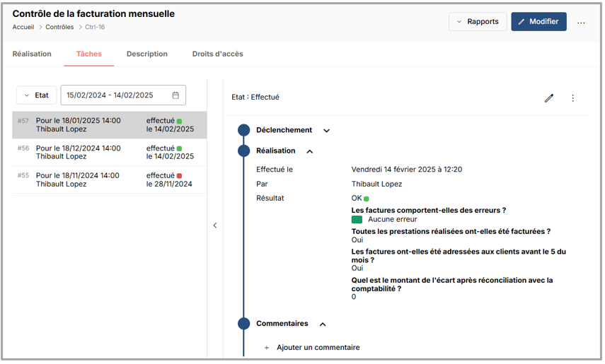Click the pencil edit icon beside Etat
Screen dimensions: 605x364
point(548,98)
